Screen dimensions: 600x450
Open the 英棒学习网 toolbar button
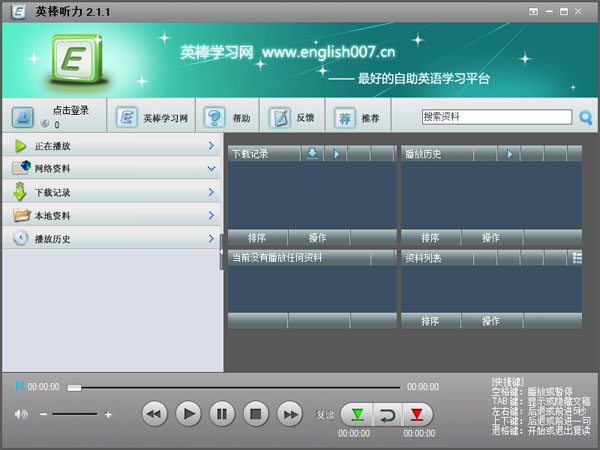coord(152,117)
